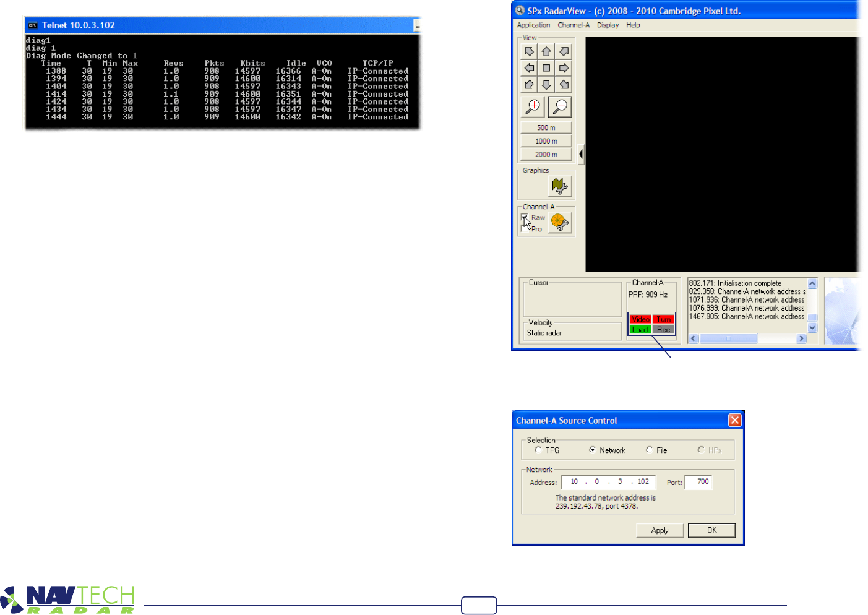The height and width of the screenshot is (615, 868).
Task: Click the Navtech Radar logo
Action: 67,600
